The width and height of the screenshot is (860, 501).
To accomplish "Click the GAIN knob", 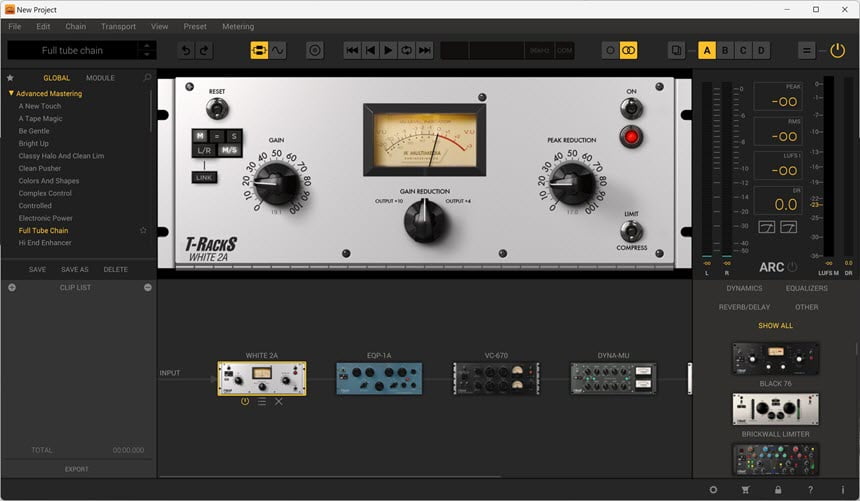I will tap(276, 184).
